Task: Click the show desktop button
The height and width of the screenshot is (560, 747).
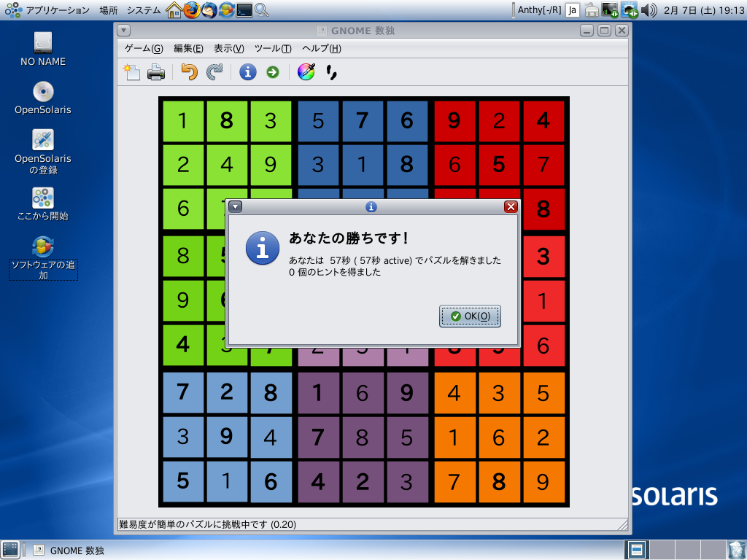Action: tap(10, 550)
